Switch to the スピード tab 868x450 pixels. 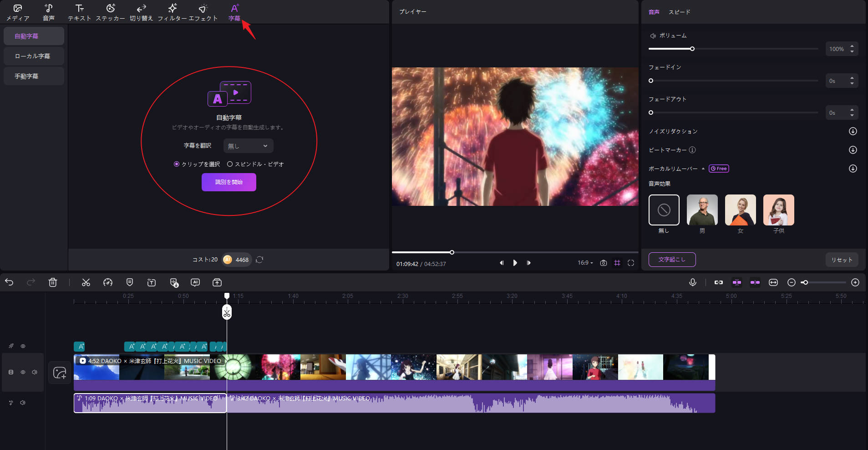[x=679, y=12]
